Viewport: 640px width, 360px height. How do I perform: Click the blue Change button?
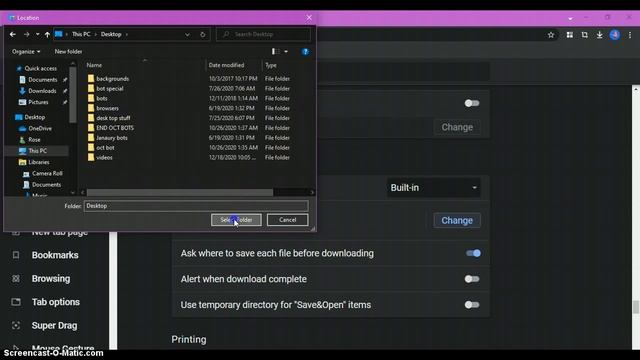tap(457, 220)
